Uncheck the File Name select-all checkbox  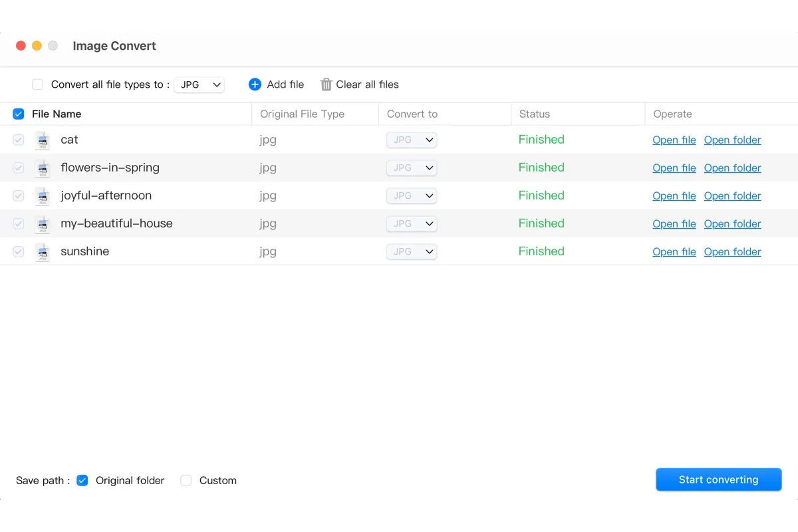[x=19, y=114]
